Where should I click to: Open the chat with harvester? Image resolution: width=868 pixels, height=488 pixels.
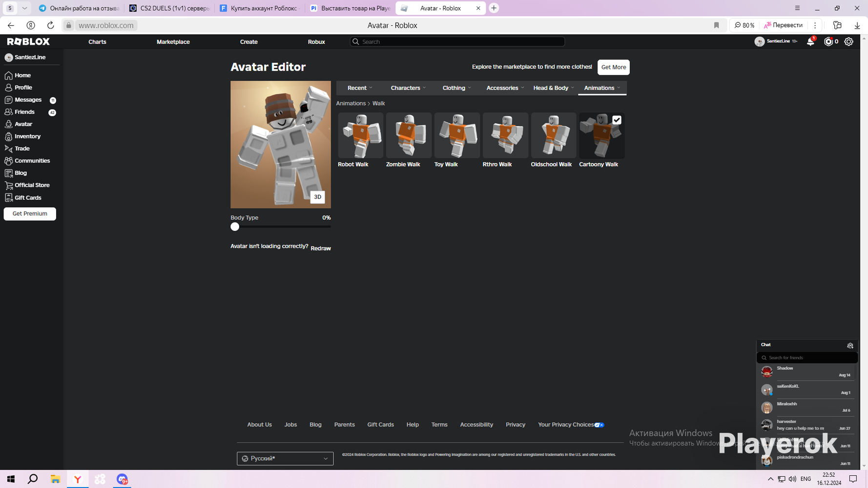tap(807, 425)
